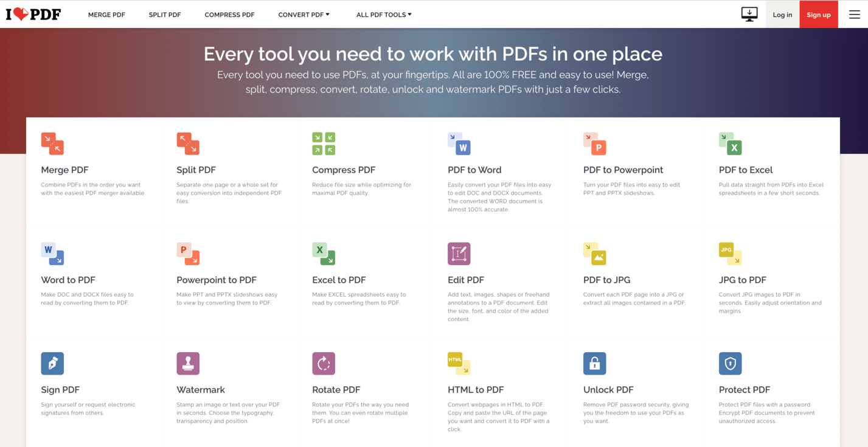
Task: Open the Merge PDF card title
Action: 64,170
